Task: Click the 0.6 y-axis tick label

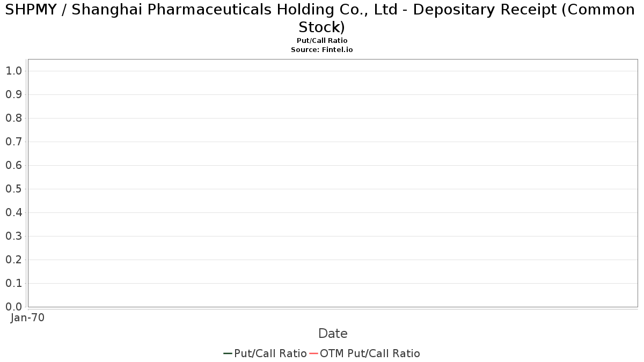Action: tap(13, 165)
